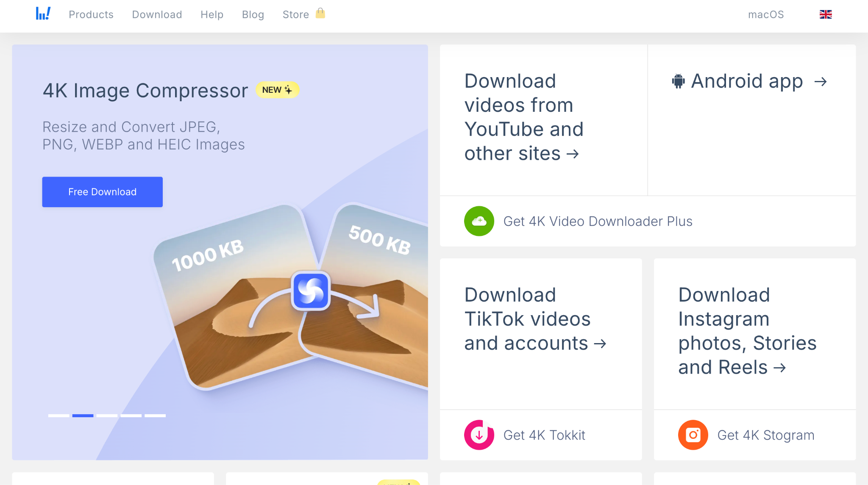868x485 pixels.
Task: Open the Help menu
Action: pos(212,14)
